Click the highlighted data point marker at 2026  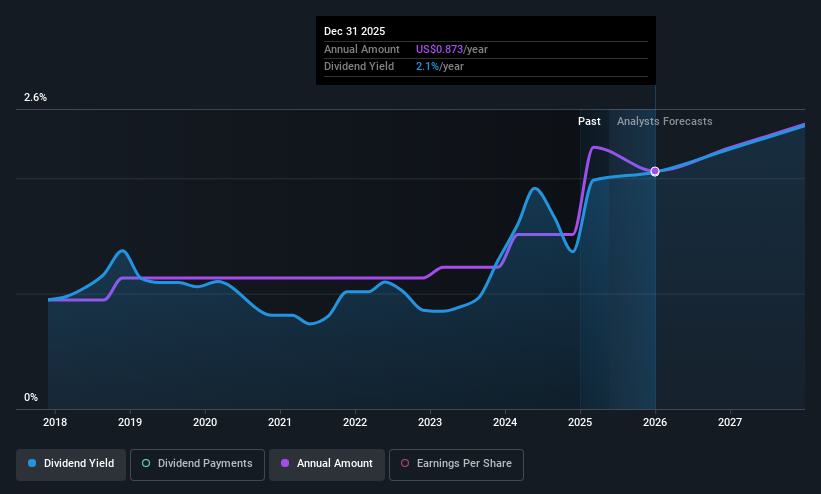pyautogui.click(x=655, y=171)
